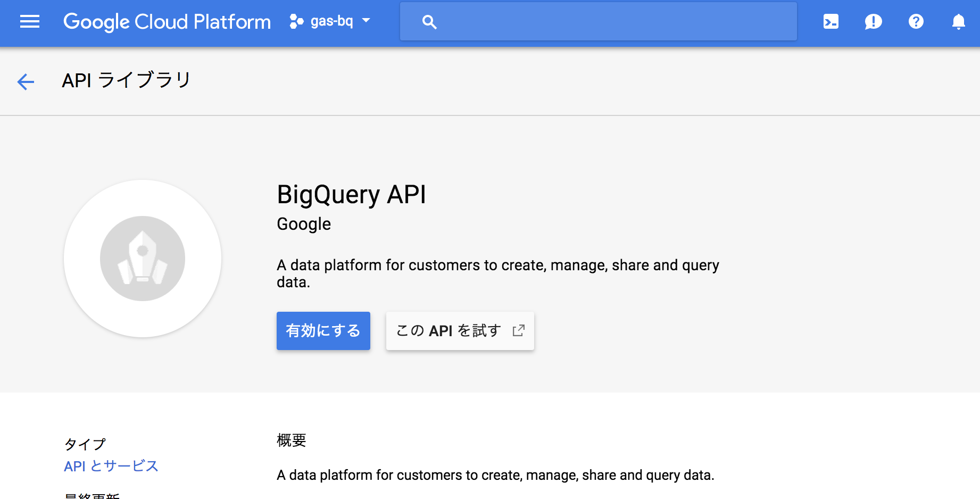This screenshot has height=499, width=980.
Task: Focus the top search input field
Action: click(599, 21)
